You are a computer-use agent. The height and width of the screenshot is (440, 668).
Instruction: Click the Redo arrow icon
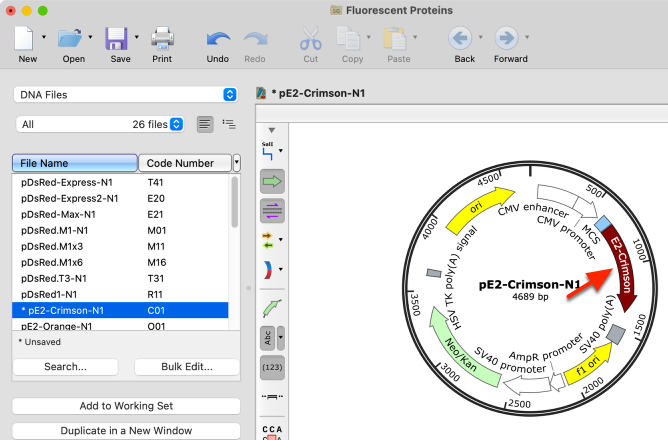click(x=256, y=40)
